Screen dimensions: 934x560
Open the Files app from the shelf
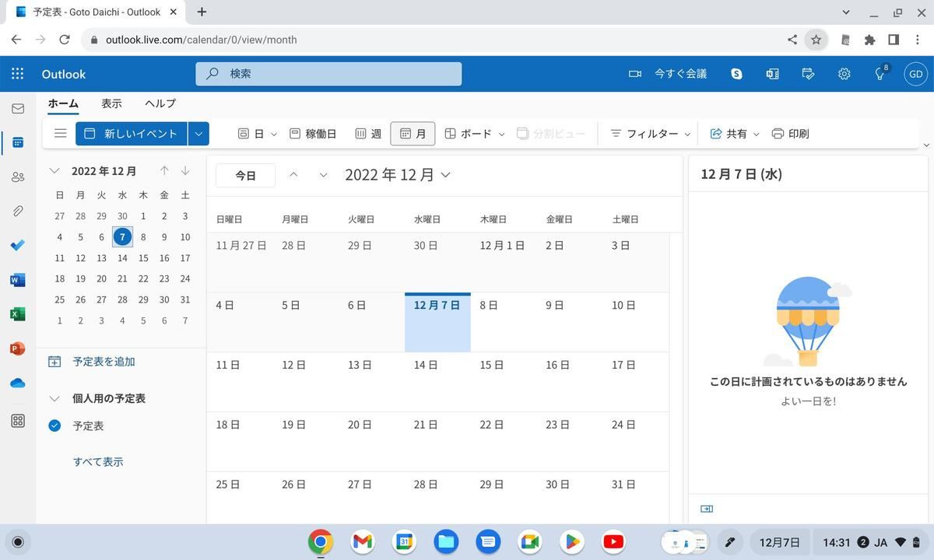tap(446, 541)
